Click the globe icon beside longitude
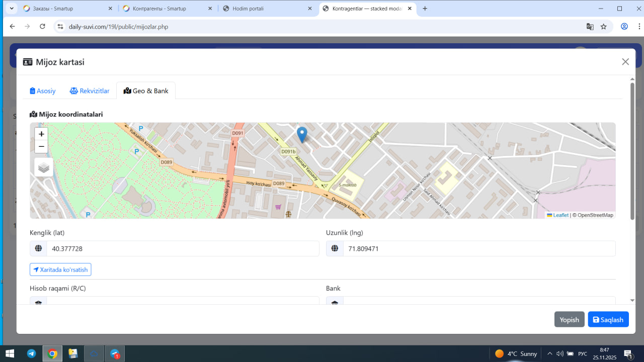This screenshot has width=644, height=362. (x=335, y=248)
